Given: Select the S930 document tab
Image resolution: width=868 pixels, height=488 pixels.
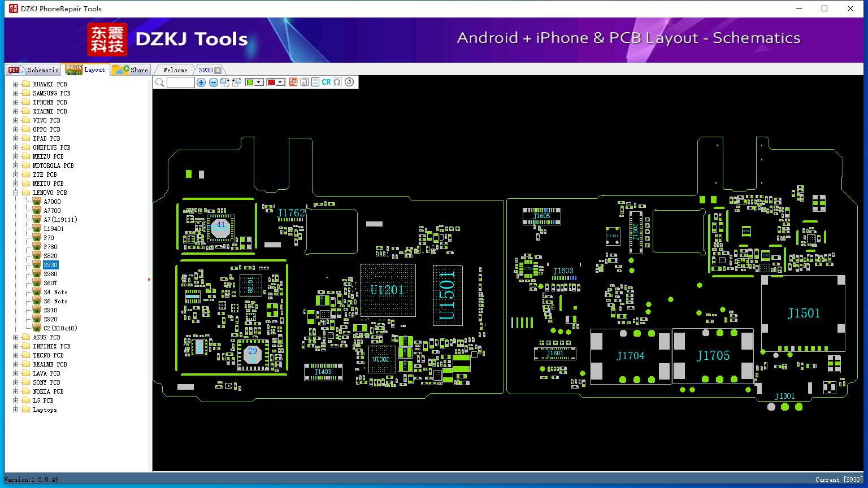Looking at the screenshot, I should [206, 70].
